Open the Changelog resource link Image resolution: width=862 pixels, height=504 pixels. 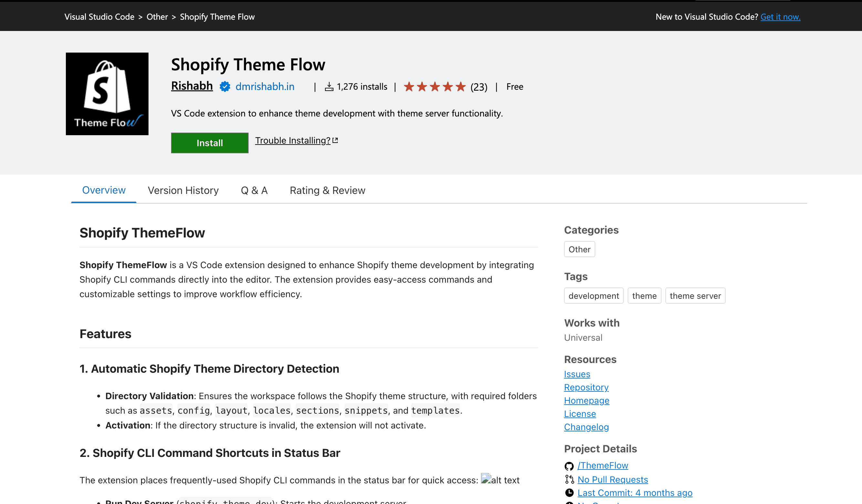coord(586,427)
